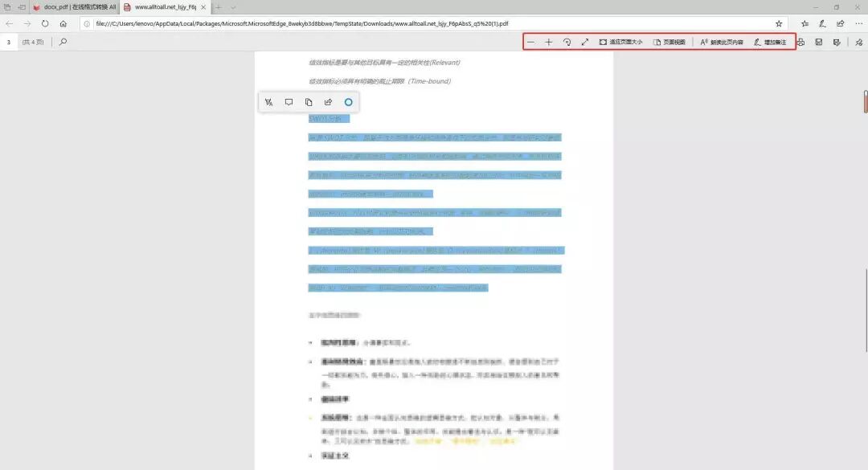Highlight the selection with the pen icon
The width and height of the screenshot is (868, 470).
[x=268, y=102]
